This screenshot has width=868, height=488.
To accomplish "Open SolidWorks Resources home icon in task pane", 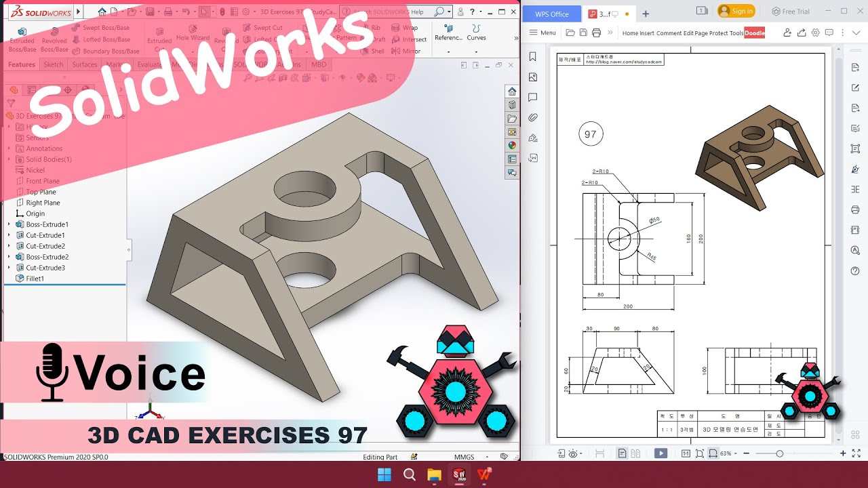I will pos(512,91).
